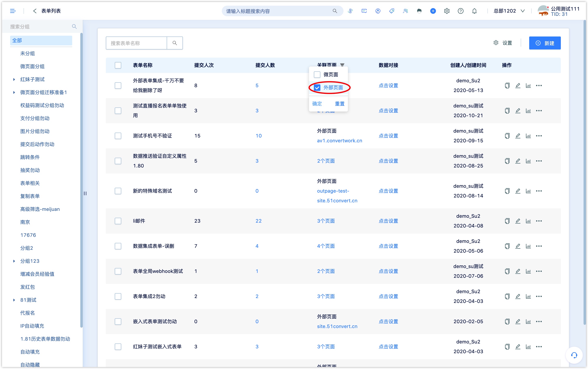Screen dimensions: 588x369
Task: Toggle the 关联页面 column filter arrow
Action: pyautogui.click(x=342, y=65)
